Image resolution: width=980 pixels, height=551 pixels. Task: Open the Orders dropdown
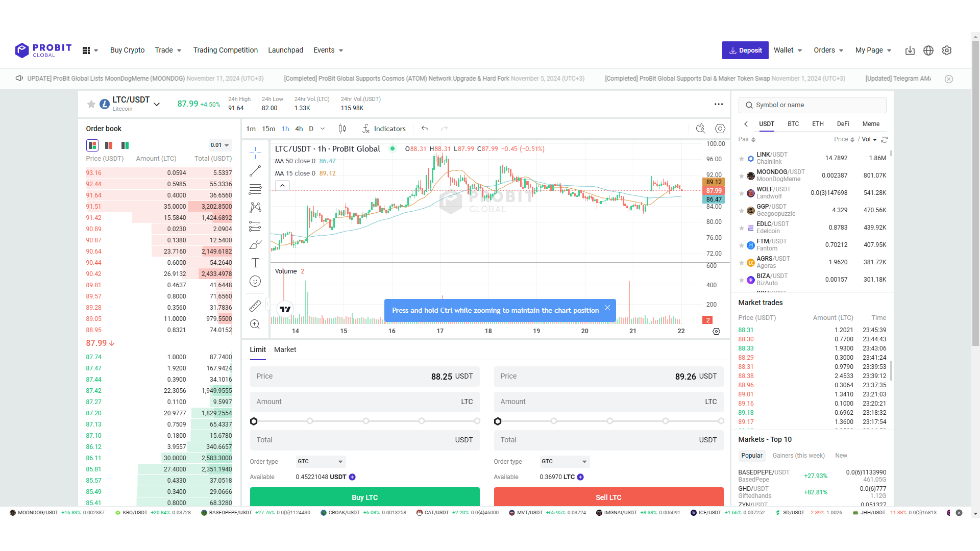[828, 50]
